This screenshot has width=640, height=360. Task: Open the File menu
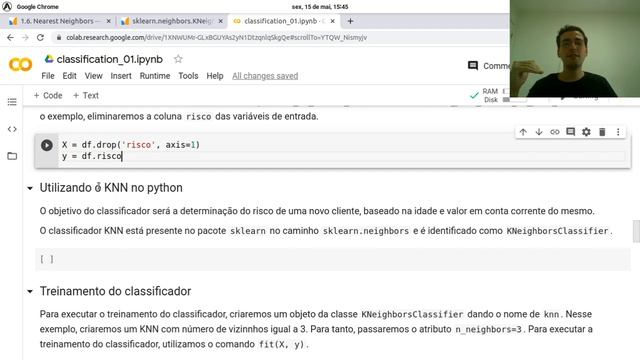point(48,76)
